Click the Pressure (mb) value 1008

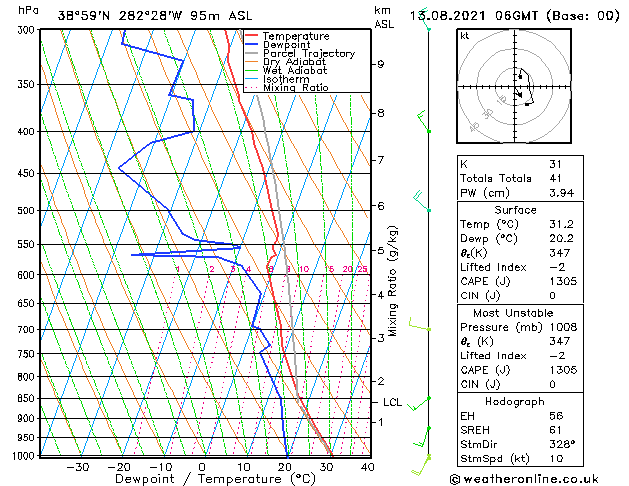click(x=563, y=327)
